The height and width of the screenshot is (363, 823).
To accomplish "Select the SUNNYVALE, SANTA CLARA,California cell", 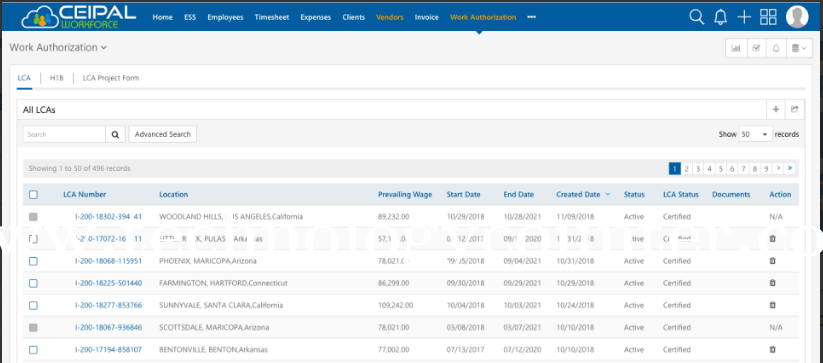I will coord(221,305).
